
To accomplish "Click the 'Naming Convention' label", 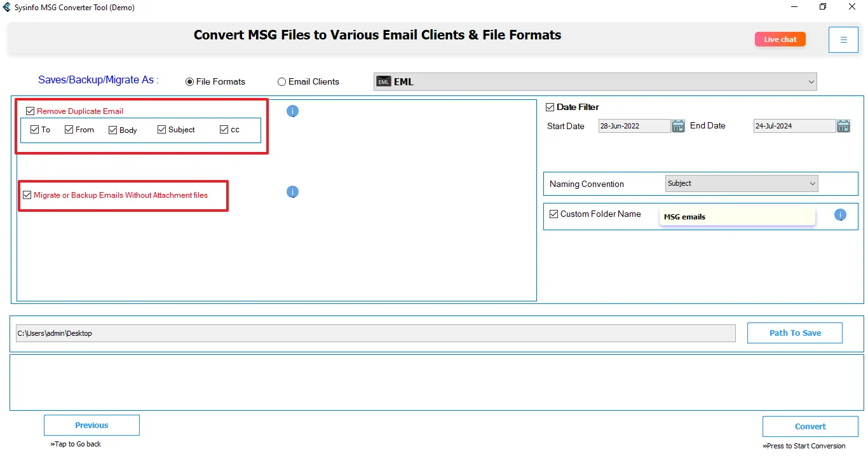I will (x=587, y=184).
